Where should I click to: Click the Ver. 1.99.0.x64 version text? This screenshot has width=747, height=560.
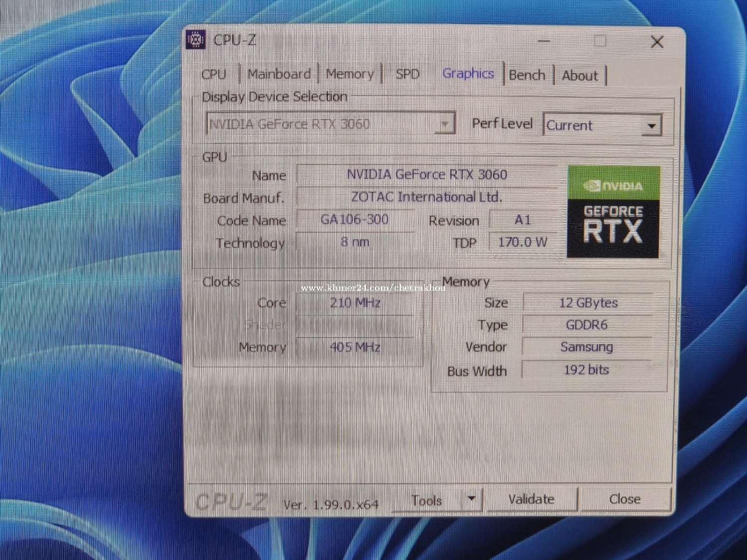[331, 505]
